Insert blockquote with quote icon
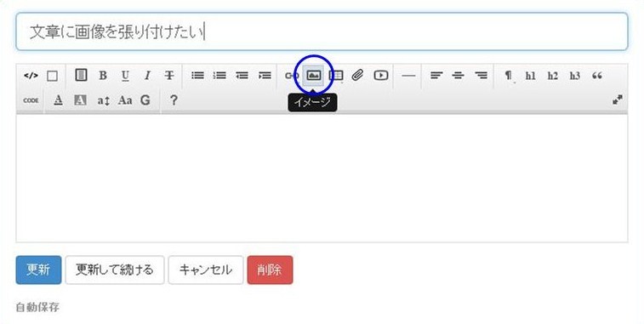 click(x=597, y=76)
